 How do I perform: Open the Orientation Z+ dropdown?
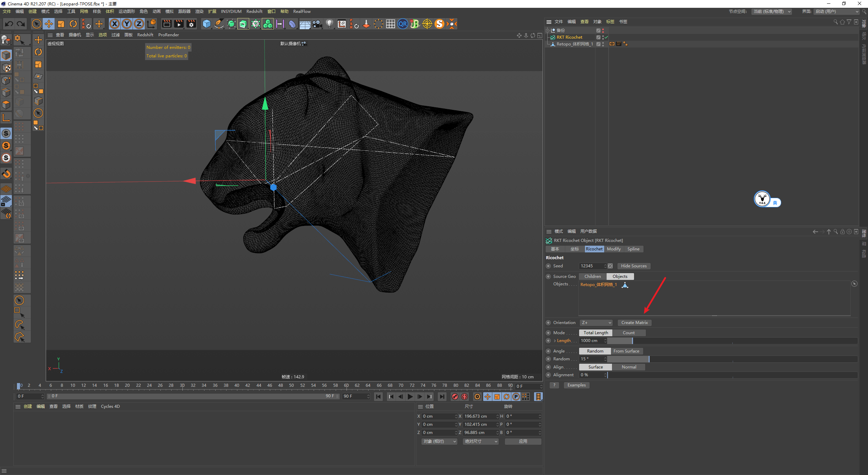pyautogui.click(x=596, y=323)
